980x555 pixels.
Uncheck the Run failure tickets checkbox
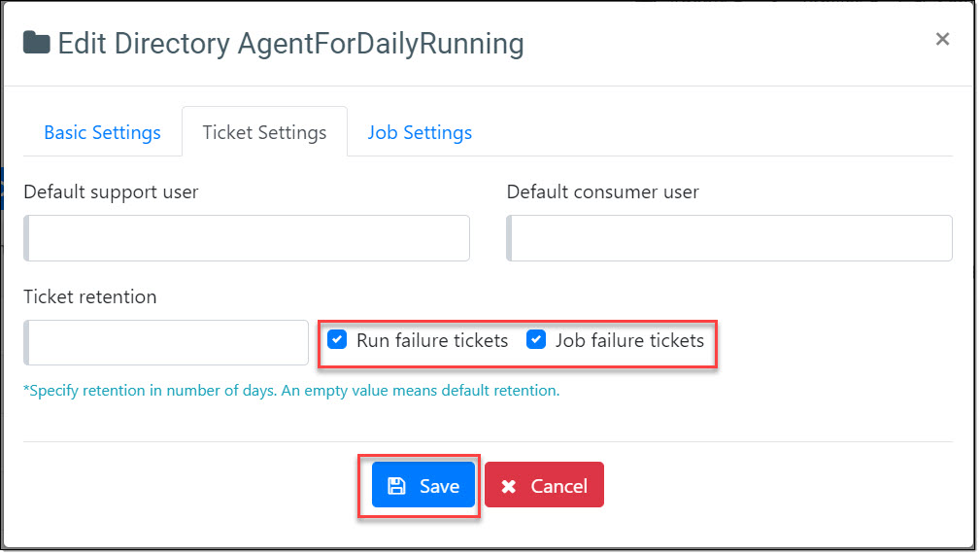(x=337, y=340)
